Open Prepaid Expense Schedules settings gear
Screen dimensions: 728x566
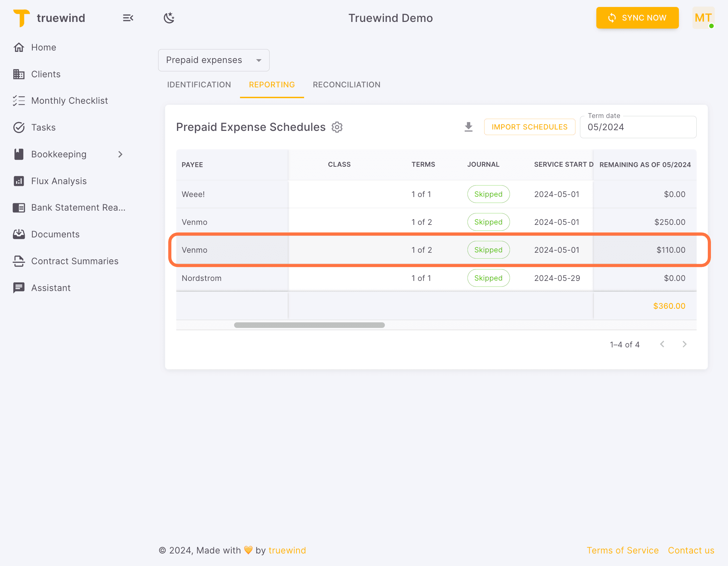tap(337, 127)
